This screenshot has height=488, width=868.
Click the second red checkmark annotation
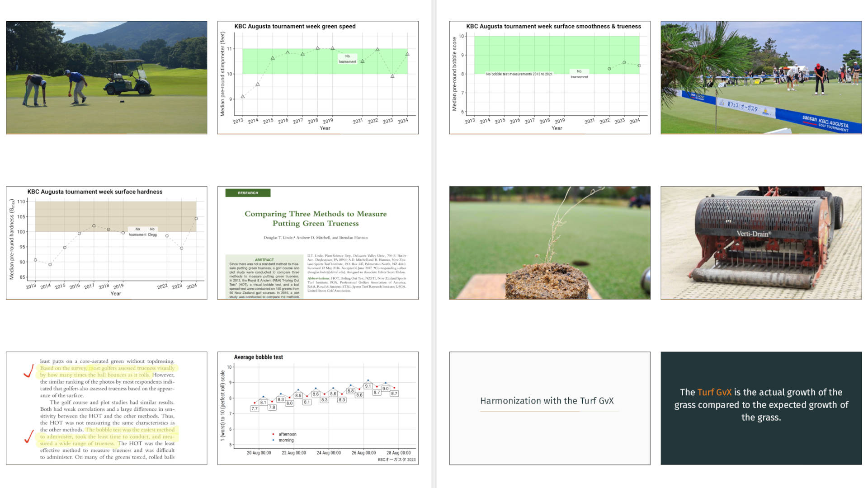29,437
